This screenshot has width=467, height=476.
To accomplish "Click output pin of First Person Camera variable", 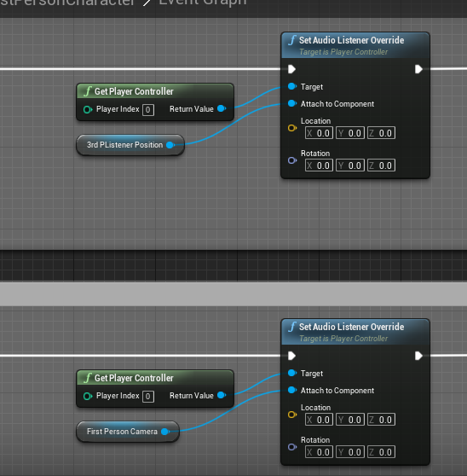I will (165, 432).
